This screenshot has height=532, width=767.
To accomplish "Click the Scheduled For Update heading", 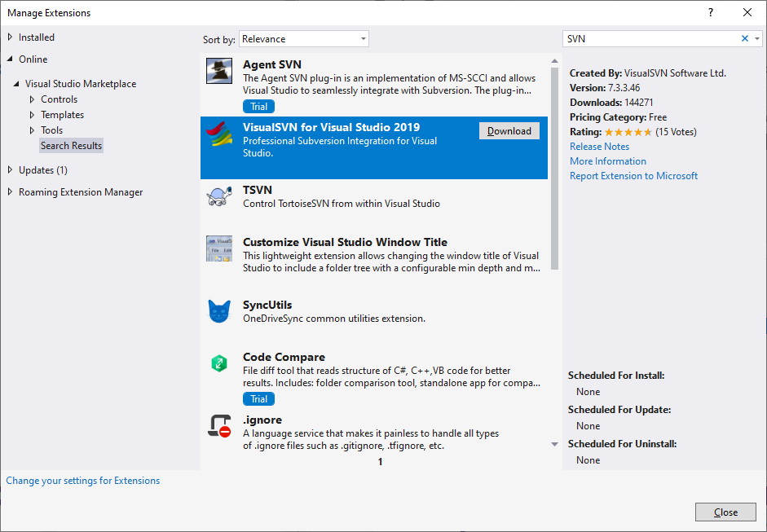I will click(x=619, y=410).
